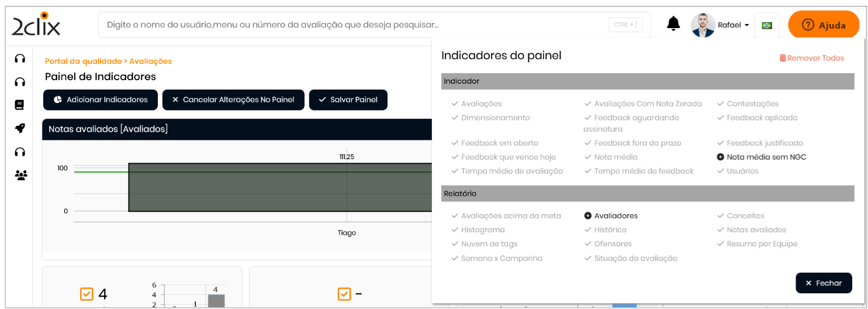Open the users group sidebar icon
Screen dimensions: 868x309
click(20, 175)
